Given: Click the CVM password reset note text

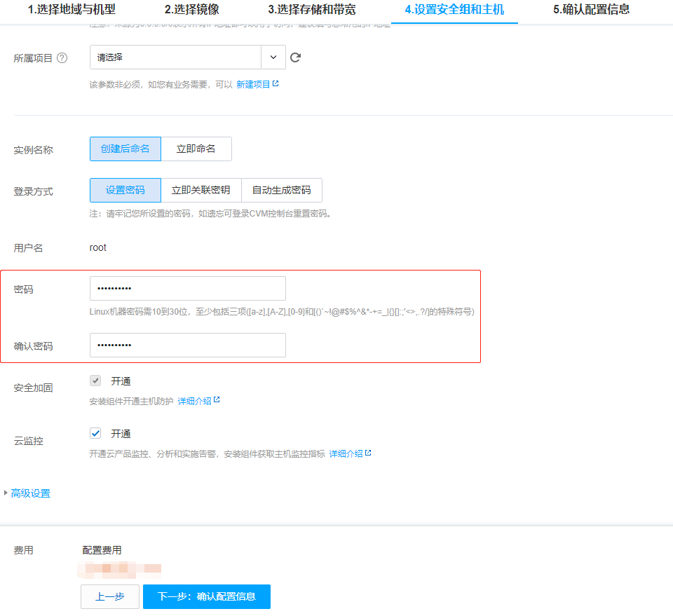Looking at the screenshot, I should click(211, 214).
